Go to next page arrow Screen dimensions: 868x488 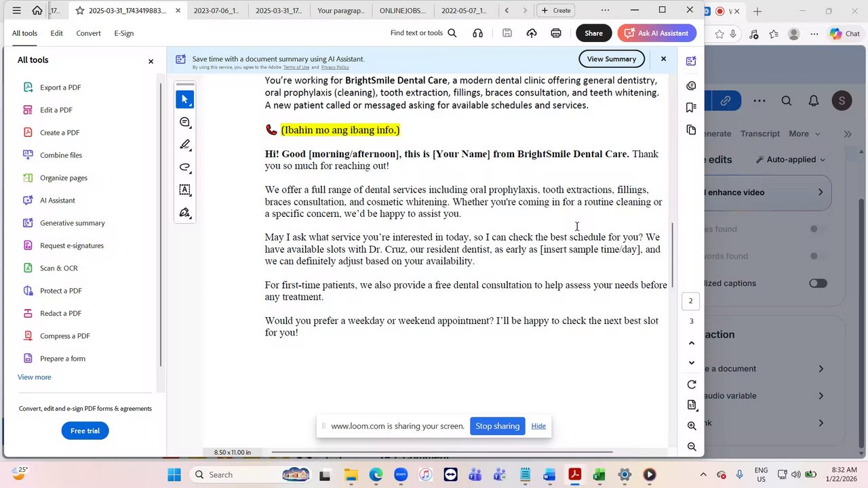692,363
